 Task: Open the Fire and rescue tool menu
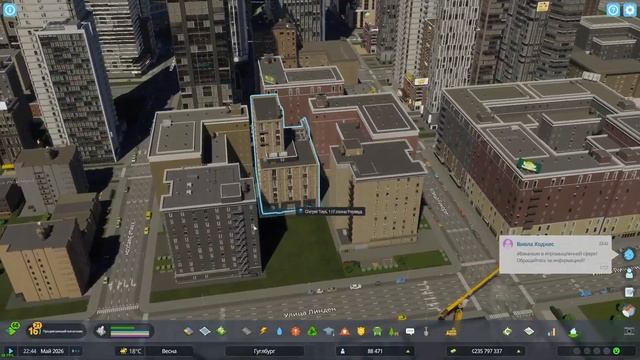(x=345, y=331)
